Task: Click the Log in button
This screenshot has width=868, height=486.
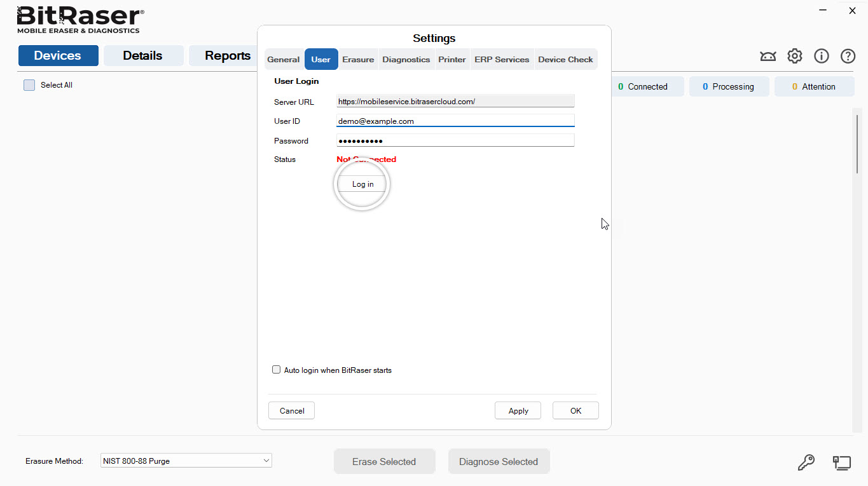Action: [363, 184]
